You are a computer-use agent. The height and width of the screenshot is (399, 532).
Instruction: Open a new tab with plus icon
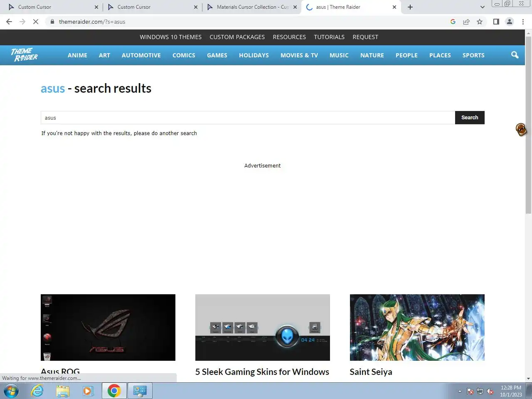point(410,7)
